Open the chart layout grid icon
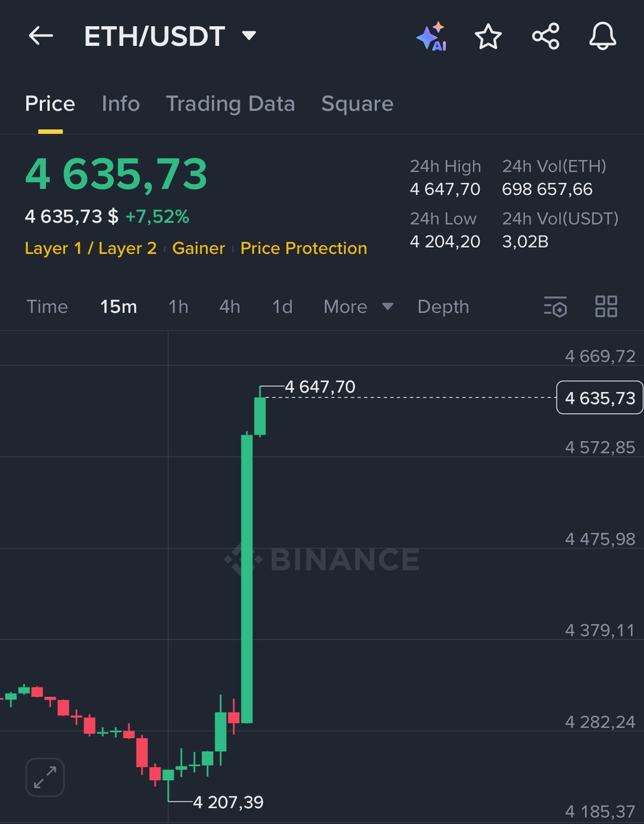644x824 pixels. click(606, 307)
